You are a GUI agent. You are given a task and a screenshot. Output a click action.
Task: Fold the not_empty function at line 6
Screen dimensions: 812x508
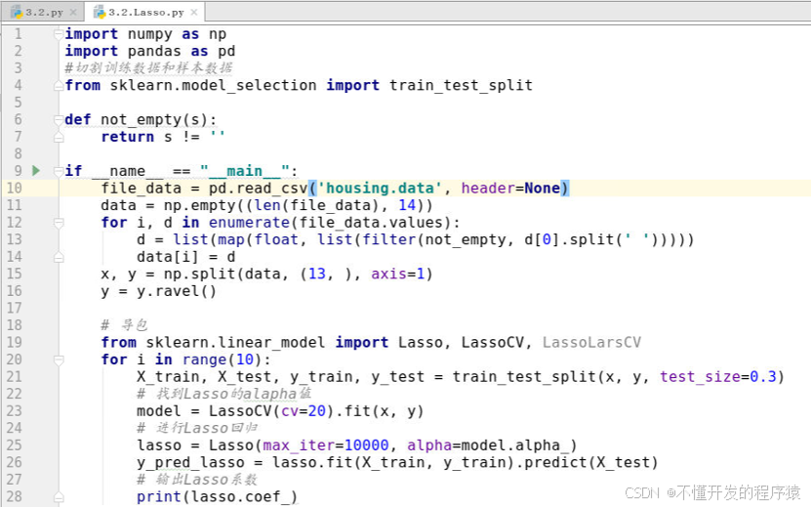[59, 120]
